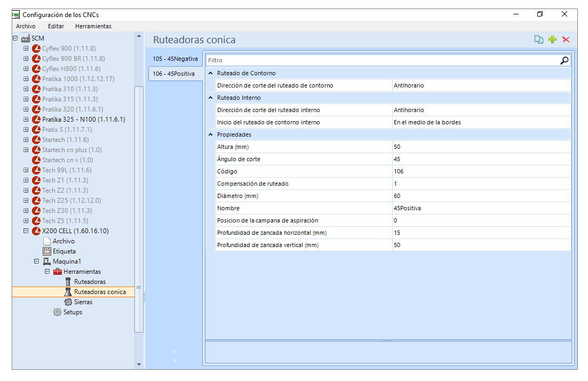Collapse the Herramientas node

click(47, 272)
